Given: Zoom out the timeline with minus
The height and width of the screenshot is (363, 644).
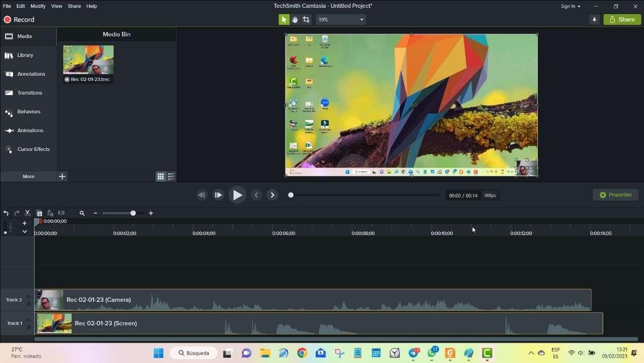Looking at the screenshot, I should coord(95,213).
